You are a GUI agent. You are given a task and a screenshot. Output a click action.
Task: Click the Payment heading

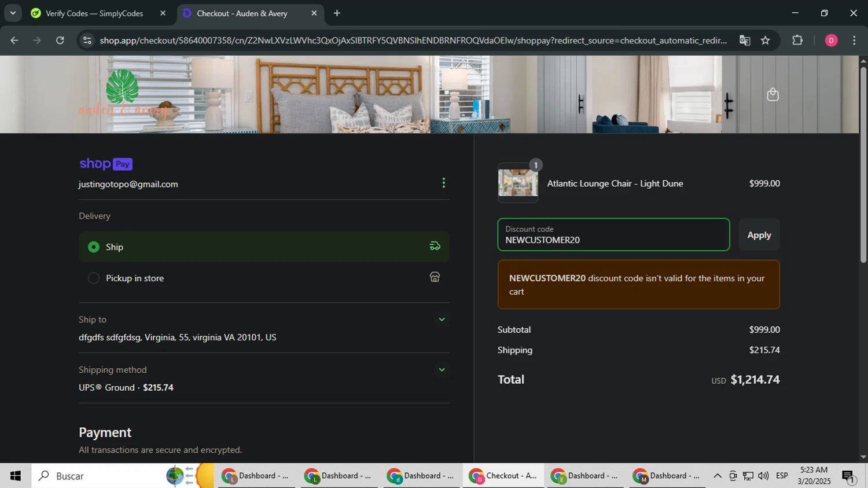coord(105,432)
